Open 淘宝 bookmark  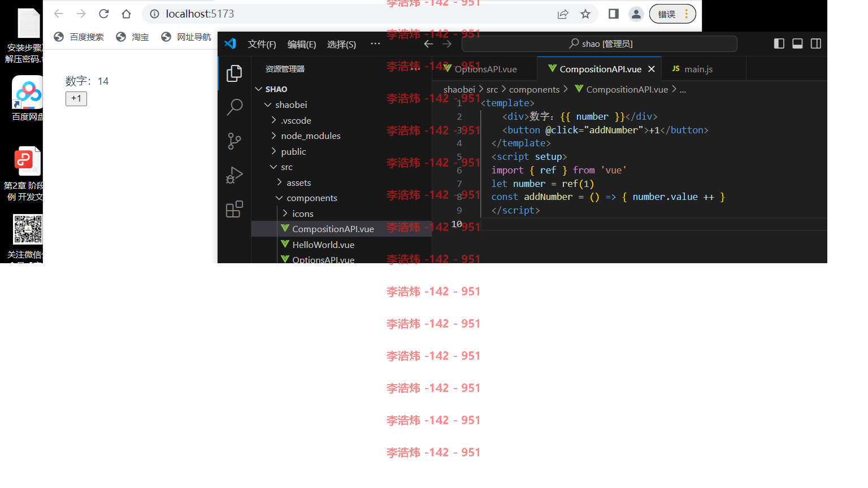132,37
